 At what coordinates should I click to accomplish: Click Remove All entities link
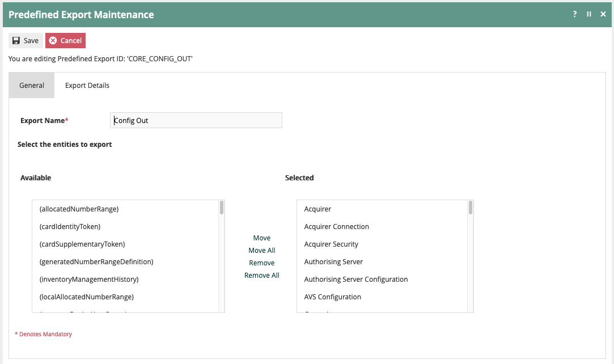pos(262,276)
